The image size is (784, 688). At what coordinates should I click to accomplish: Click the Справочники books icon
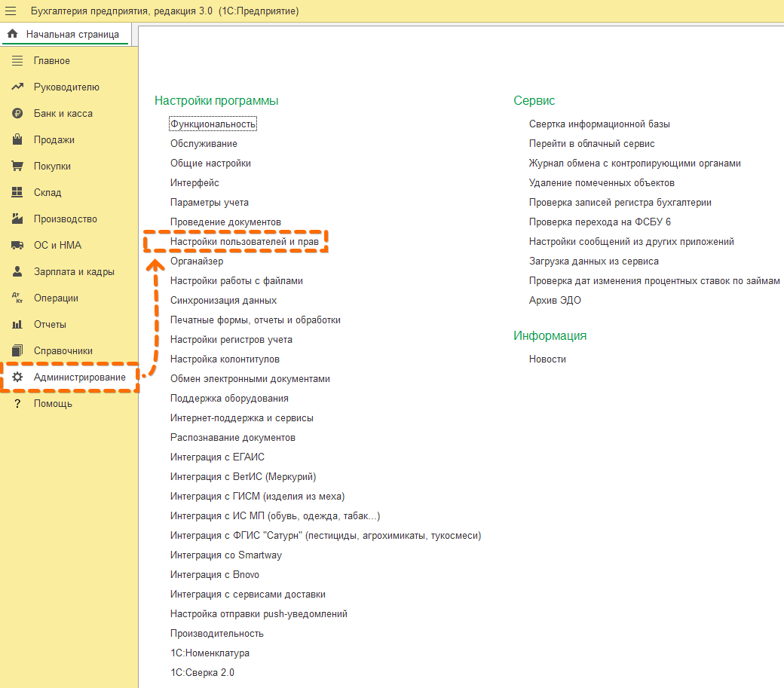[17, 351]
